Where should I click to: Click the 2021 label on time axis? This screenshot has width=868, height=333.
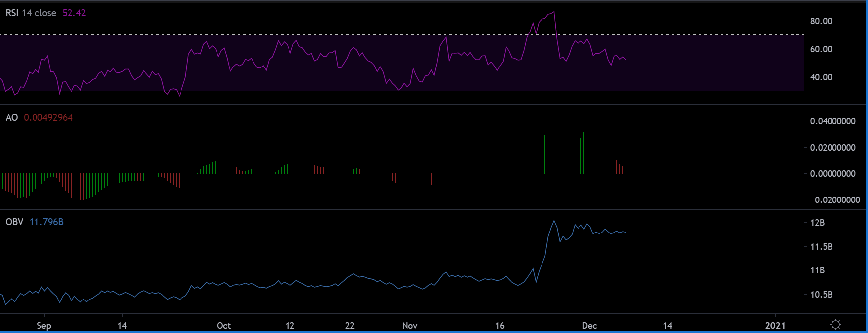[775, 326]
